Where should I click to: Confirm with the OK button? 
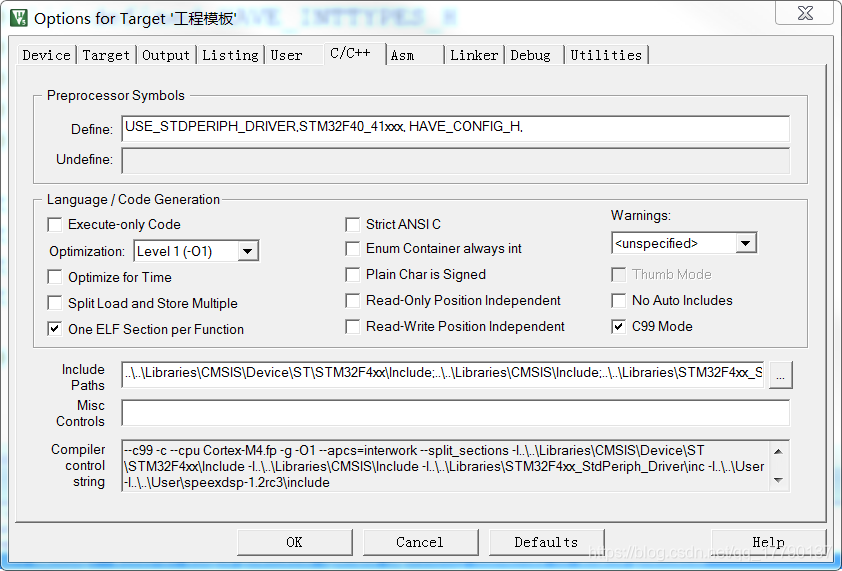pyautogui.click(x=294, y=542)
